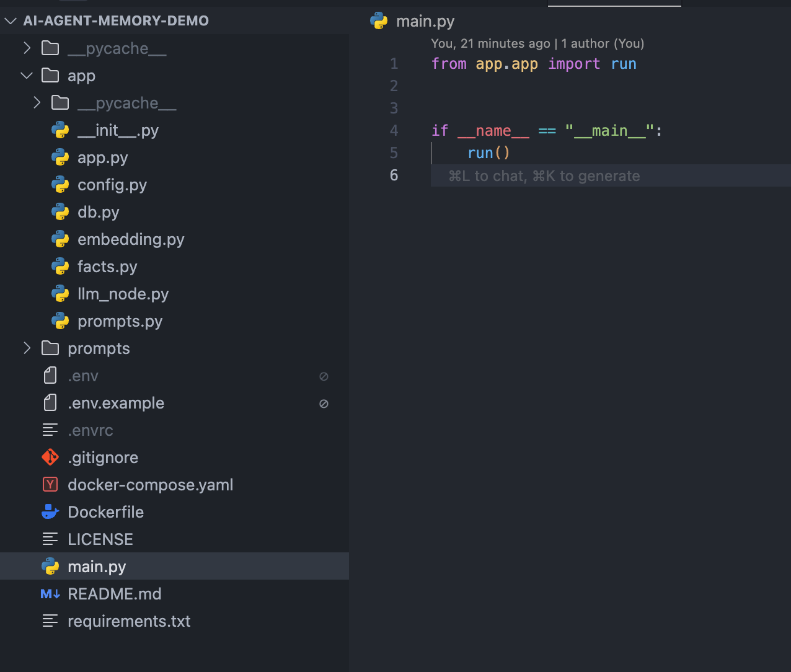Click the Python icon next to embedding.py
This screenshot has height=672, width=791.
pos(60,239)
